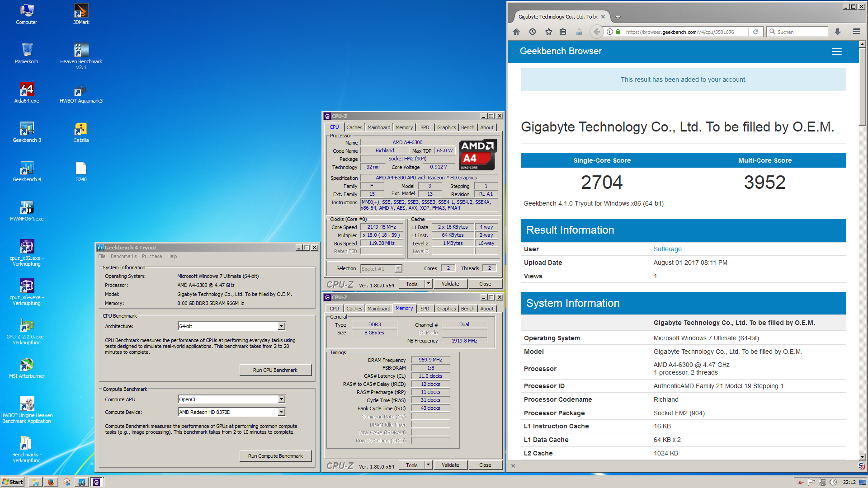Click the browser URL address field

tap(686, 32)
